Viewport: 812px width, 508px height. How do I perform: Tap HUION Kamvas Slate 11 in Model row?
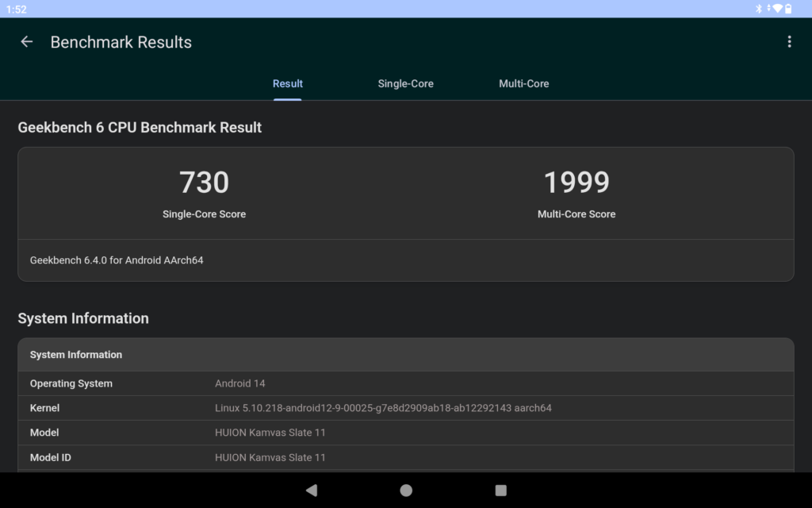pyautogui.click(x=270, y=433)
